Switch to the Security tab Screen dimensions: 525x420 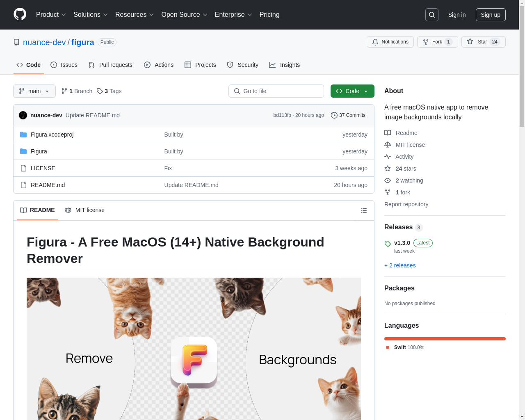(x=243, y=65)
